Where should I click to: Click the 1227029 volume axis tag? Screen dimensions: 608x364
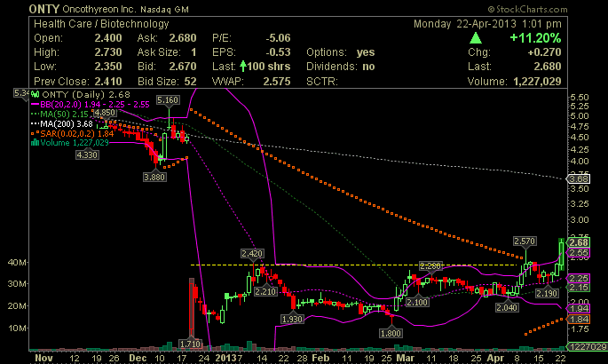click(x=587, y=346)
